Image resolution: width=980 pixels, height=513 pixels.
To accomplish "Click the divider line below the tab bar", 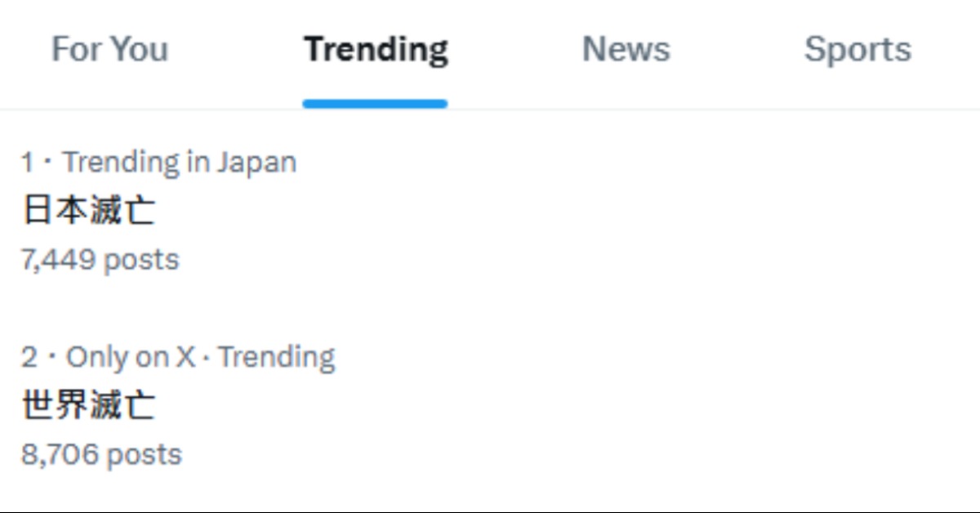I will coord(653,109).
